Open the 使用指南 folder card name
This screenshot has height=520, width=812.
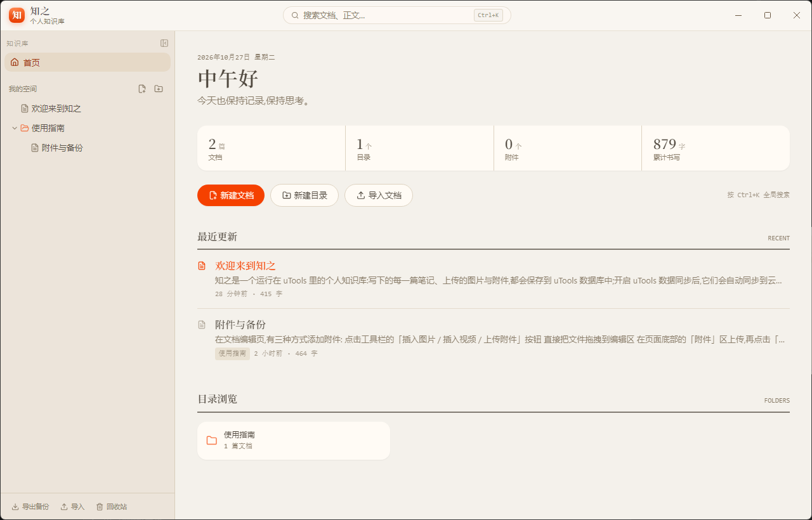click(239, 435)
